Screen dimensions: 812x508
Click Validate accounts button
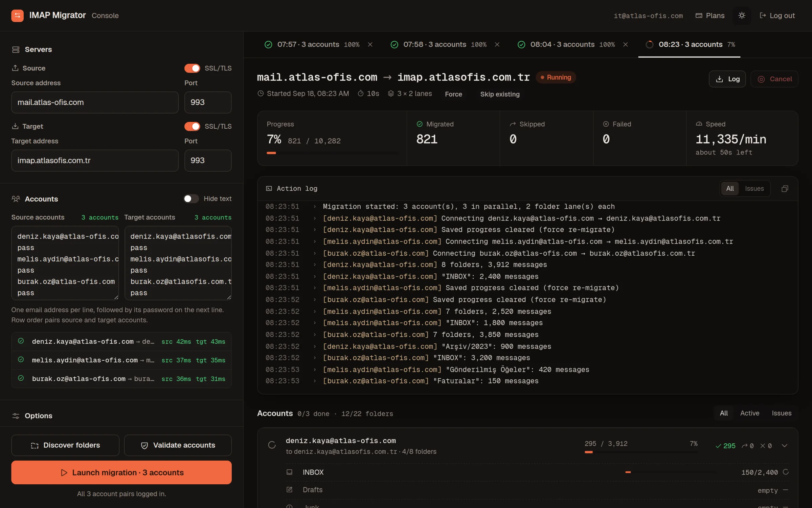(x=178, y=445)
